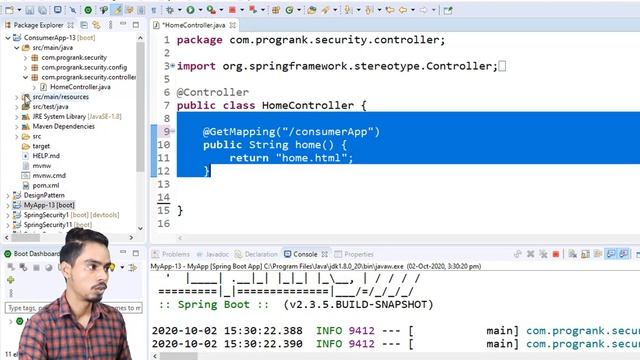Select the HomeController.java editor tab
The image size is (640, 360).
[194, 25]
